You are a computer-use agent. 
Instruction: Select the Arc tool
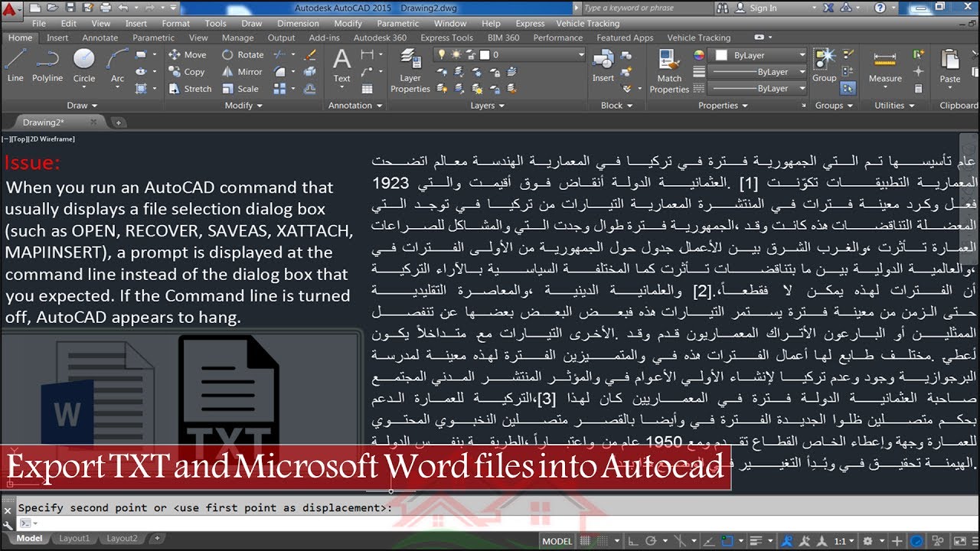tap(117, 66)
